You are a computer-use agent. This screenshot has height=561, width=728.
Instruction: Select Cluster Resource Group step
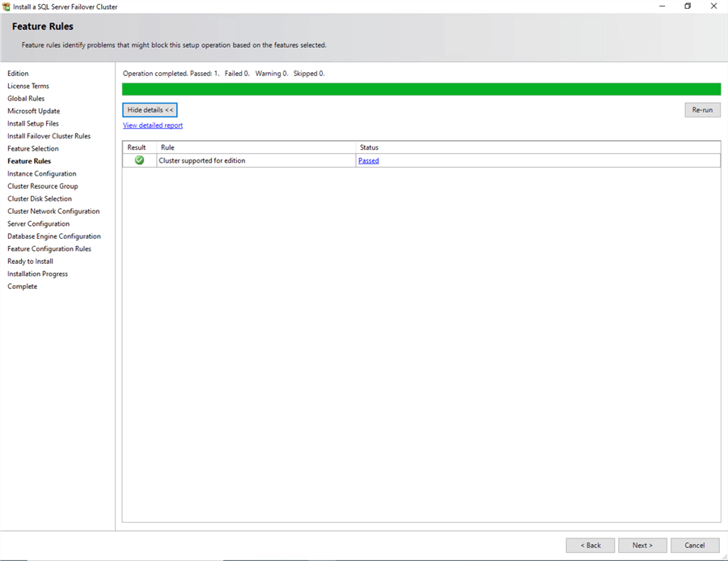[43, 186]
